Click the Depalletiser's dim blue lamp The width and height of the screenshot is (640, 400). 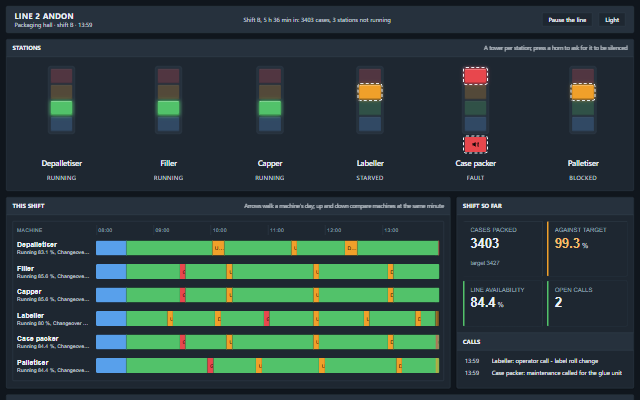62,124
